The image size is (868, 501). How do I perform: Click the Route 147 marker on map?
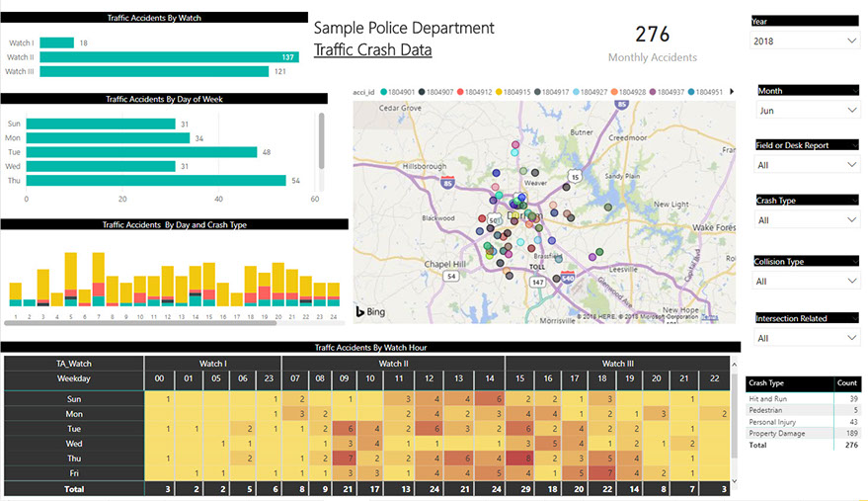click(x=536, y=282)
